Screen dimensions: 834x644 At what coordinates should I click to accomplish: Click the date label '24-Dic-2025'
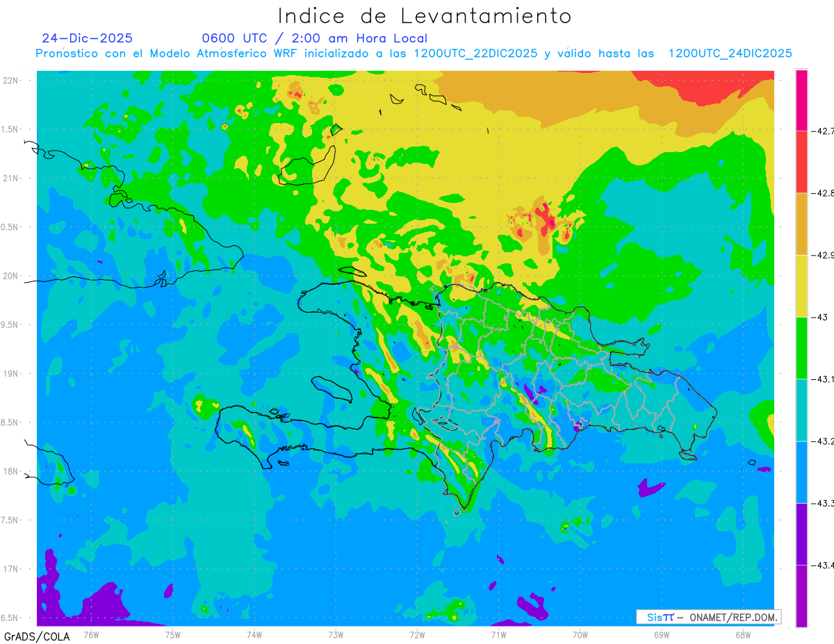87,38
